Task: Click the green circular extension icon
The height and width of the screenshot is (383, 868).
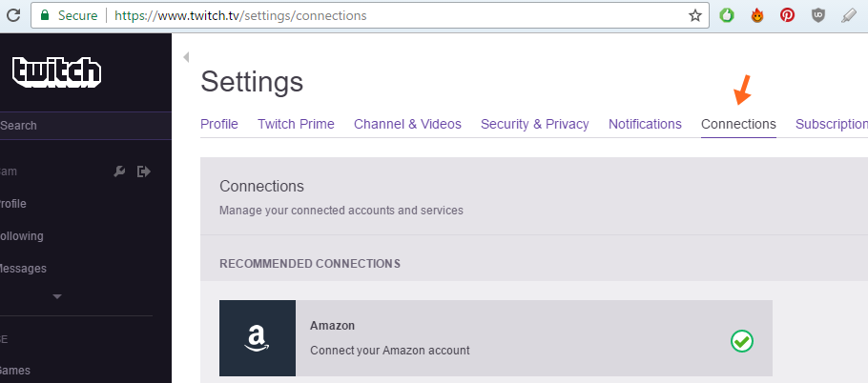Action: click(727, 15)
